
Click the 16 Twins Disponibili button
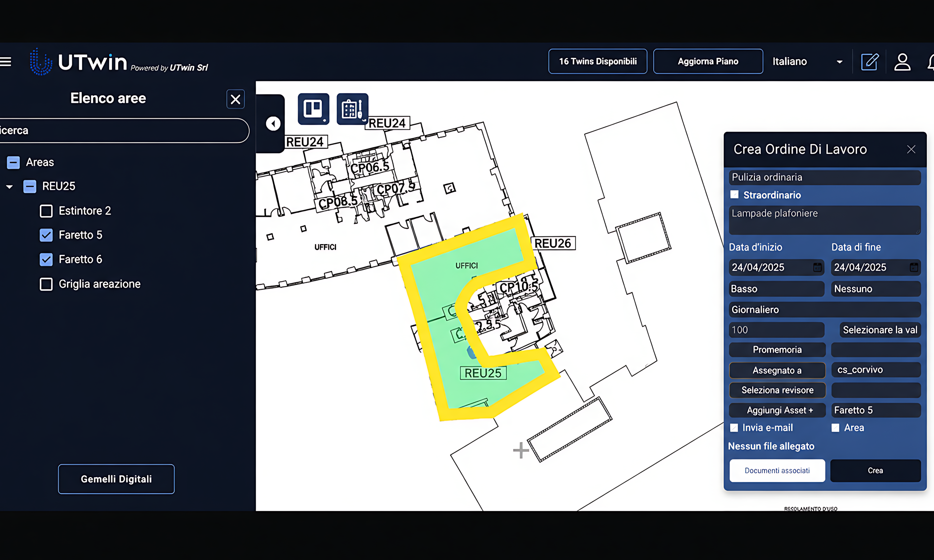pos(598,62)
